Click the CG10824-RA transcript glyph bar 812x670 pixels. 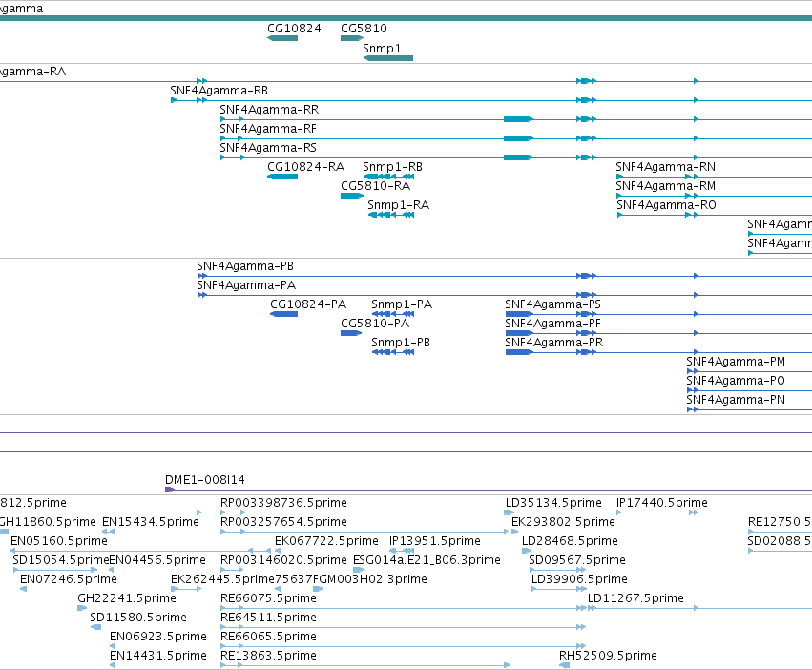pos(282,177)
